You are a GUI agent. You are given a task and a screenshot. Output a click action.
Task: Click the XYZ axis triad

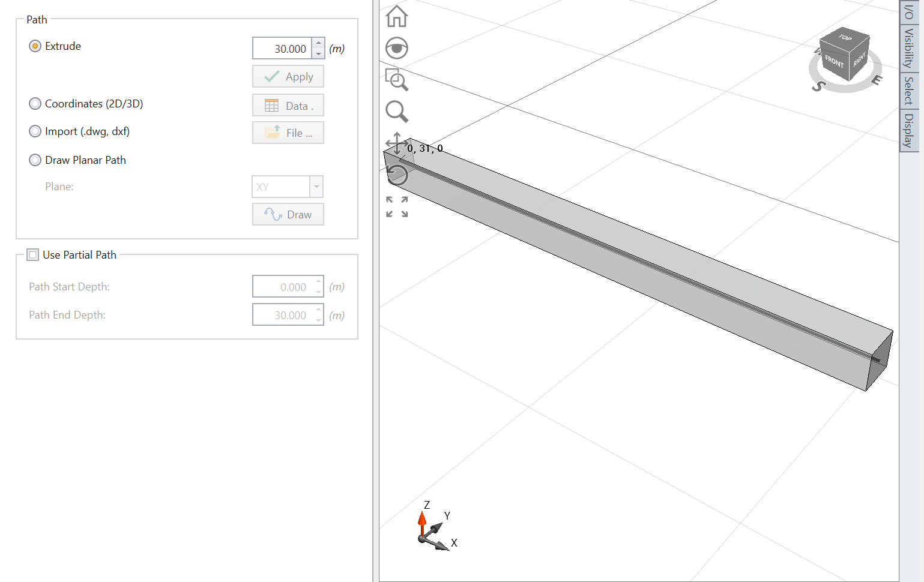tap(435, 526)
